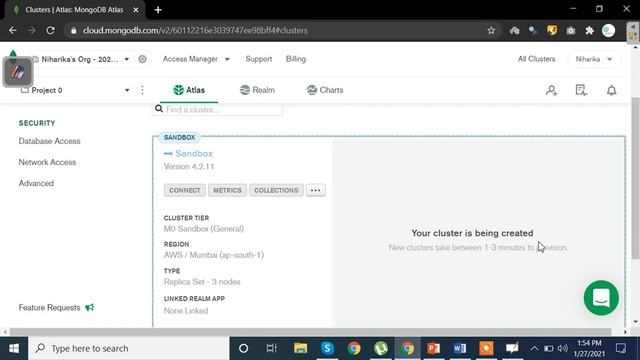Open organization settings gear icon
The image size is (640, 360).
[x=142, y=59]
